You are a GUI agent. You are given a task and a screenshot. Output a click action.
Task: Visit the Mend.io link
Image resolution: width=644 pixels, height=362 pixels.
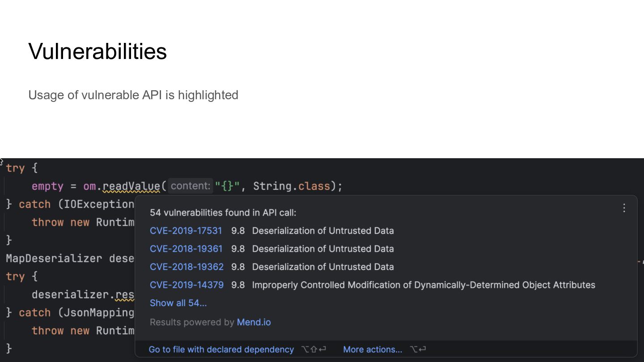click(x=254, y=322)
